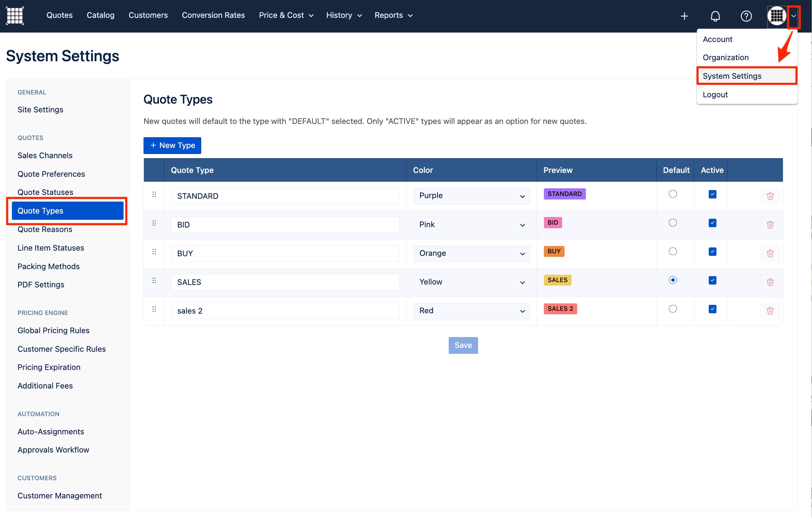Toggle the user menu chevron

(x=793, y=16)
